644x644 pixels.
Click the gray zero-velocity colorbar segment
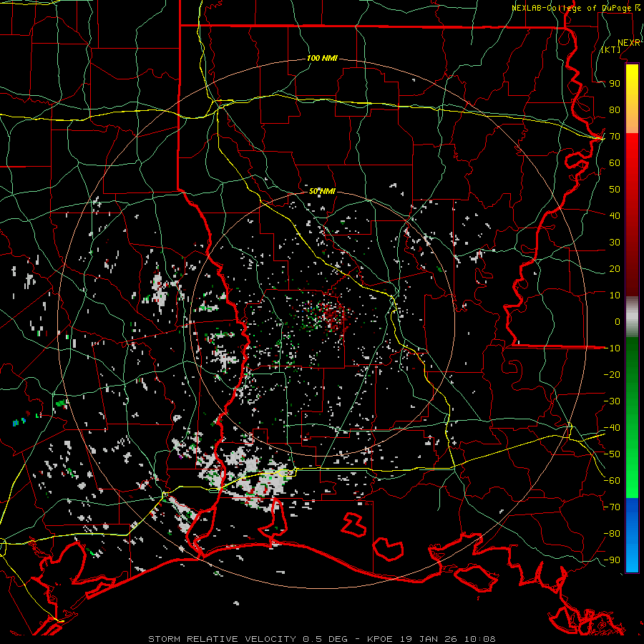(632, 317)
